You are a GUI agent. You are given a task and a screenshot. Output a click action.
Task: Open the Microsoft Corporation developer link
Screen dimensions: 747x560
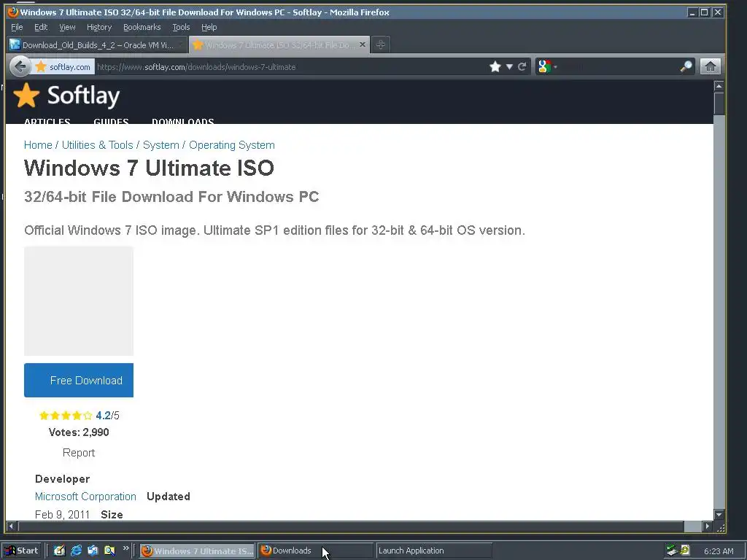[85, 497]
